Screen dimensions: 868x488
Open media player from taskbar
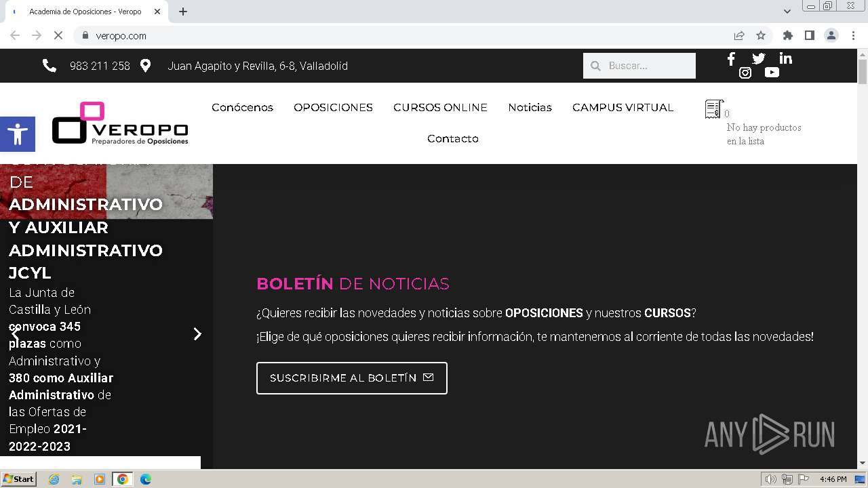click(x=100, y=479)
